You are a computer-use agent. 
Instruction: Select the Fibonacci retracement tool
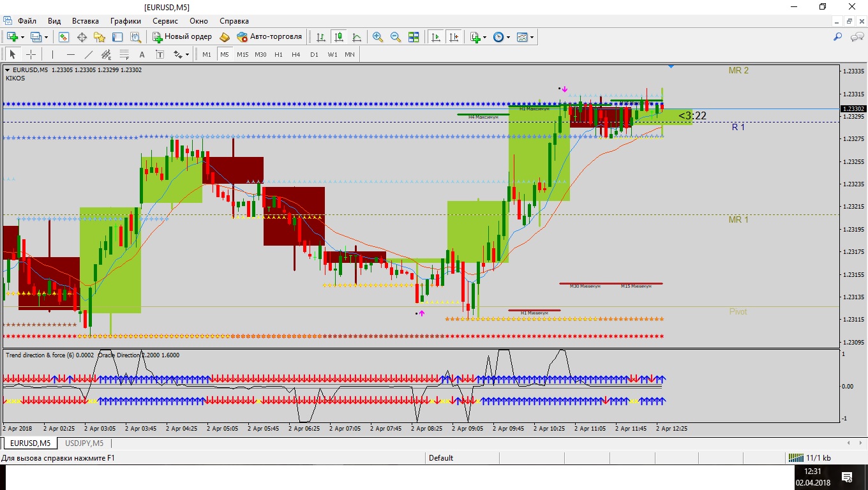[x=124, y=54]
